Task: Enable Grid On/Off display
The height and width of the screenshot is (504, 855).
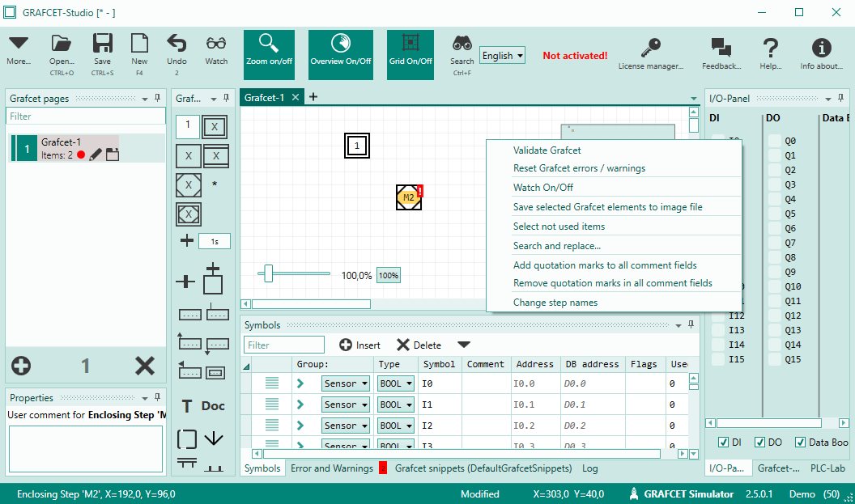Action: (x=410, y=54)
